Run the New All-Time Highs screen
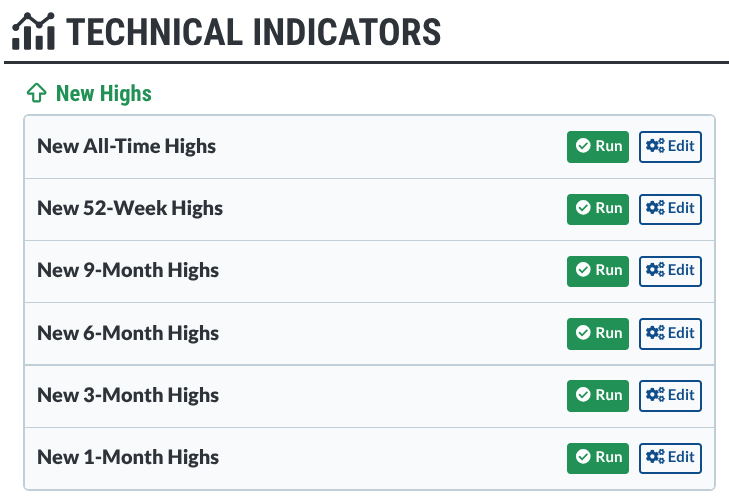729x498 pixels. click(x=598, y=146)
